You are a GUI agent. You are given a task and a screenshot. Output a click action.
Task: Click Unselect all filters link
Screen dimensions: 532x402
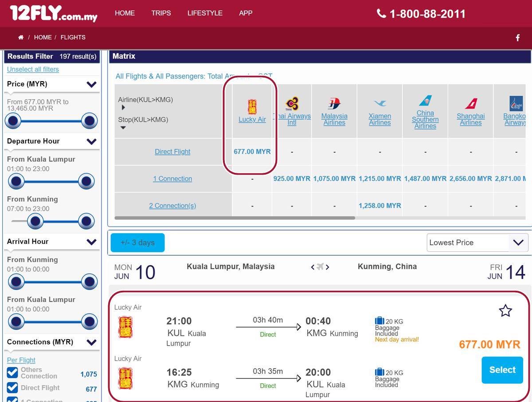tap(33, 69)
